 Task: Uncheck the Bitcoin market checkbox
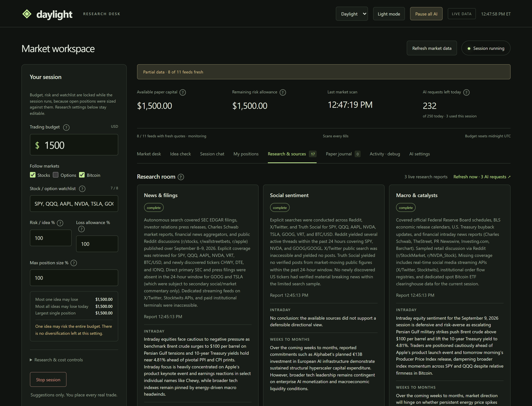(82, 175)
